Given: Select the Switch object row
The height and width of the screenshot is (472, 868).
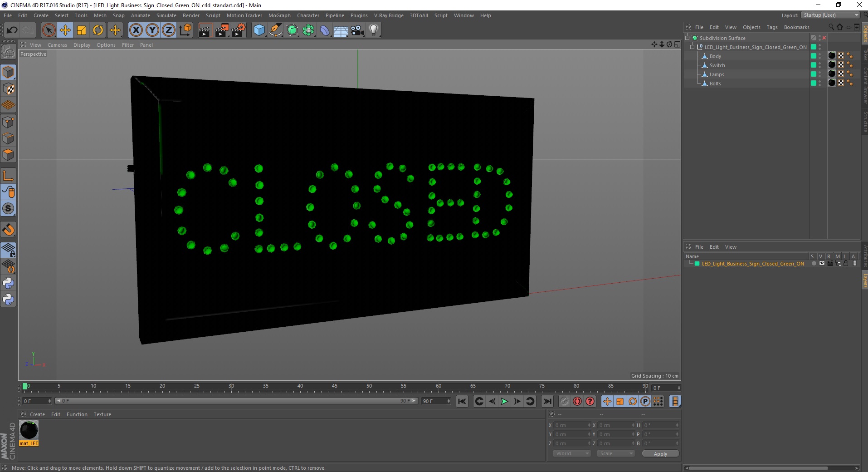Looking at the screenshot, I should (x=717, y=65).
